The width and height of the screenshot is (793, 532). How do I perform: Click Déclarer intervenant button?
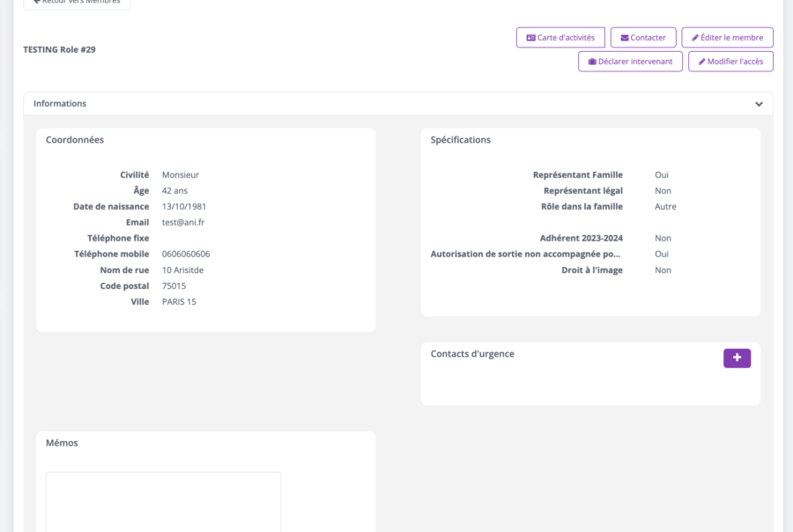[x=630, y=61]
